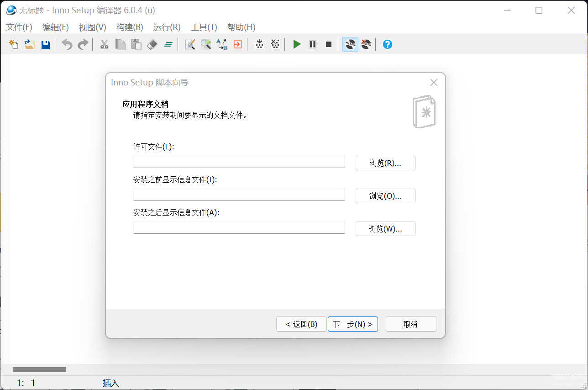Click the Pause toolbar button
Screen dimensions: 588x390
(x=313, y=44)
